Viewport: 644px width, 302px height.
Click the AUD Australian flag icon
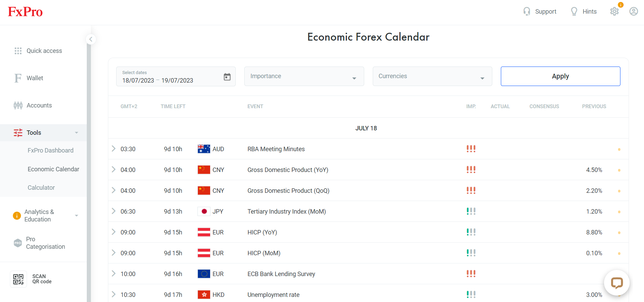[204, 149]
